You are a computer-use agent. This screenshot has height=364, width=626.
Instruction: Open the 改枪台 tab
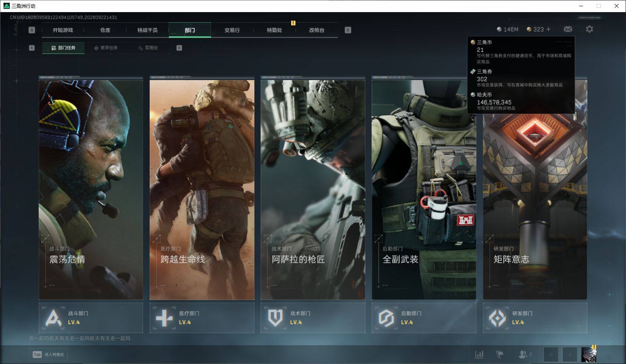pyautogui.click(x=317, y=30)
